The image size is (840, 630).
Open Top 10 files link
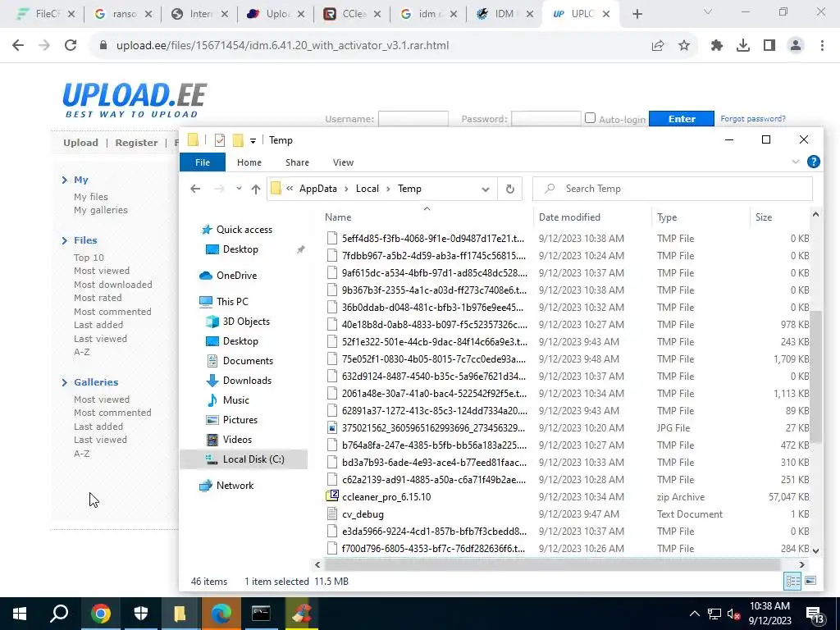89,257
